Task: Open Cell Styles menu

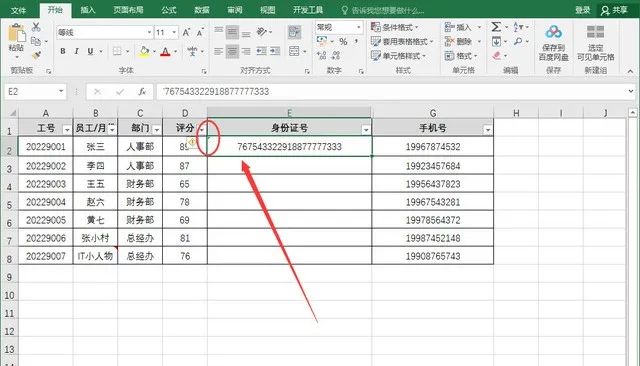Action: [x=398, y=55]
